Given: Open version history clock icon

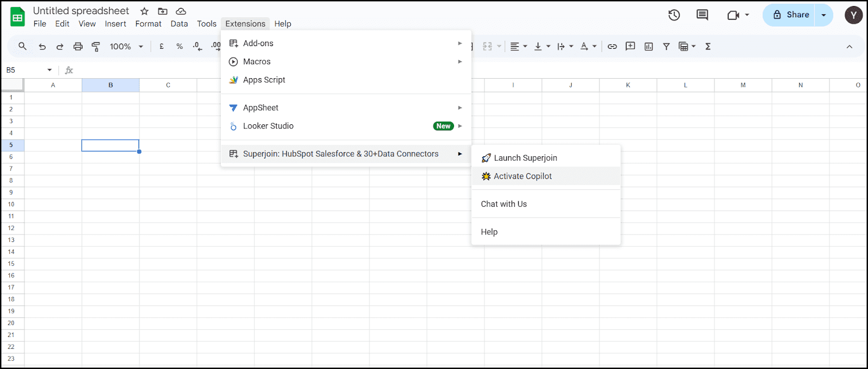Looking at the screenshot, I should (674, 15).
